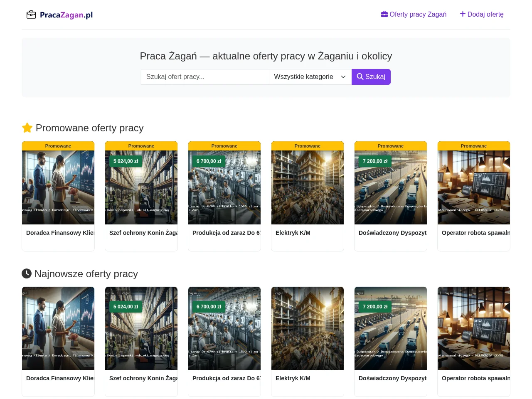Viewport: 532px width, 399px height.
Task: Open newest Doświadczony Dyspozytor image
Action: (x=391, y=328)
